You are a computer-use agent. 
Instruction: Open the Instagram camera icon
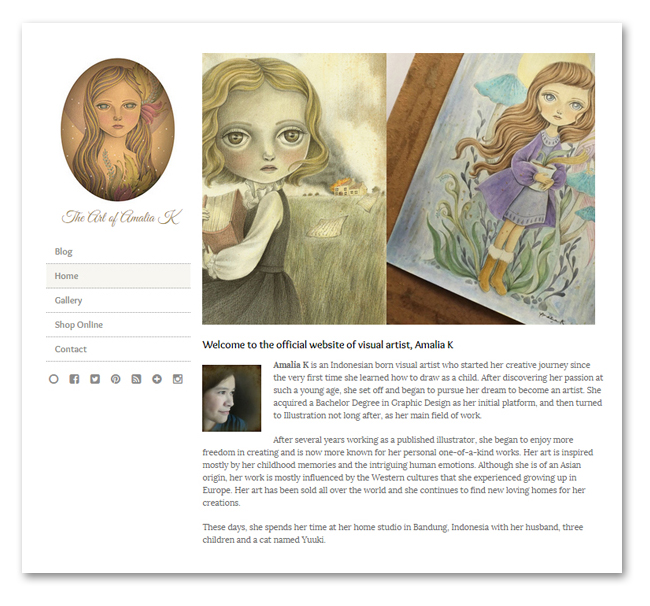click(x=178, y=379)
